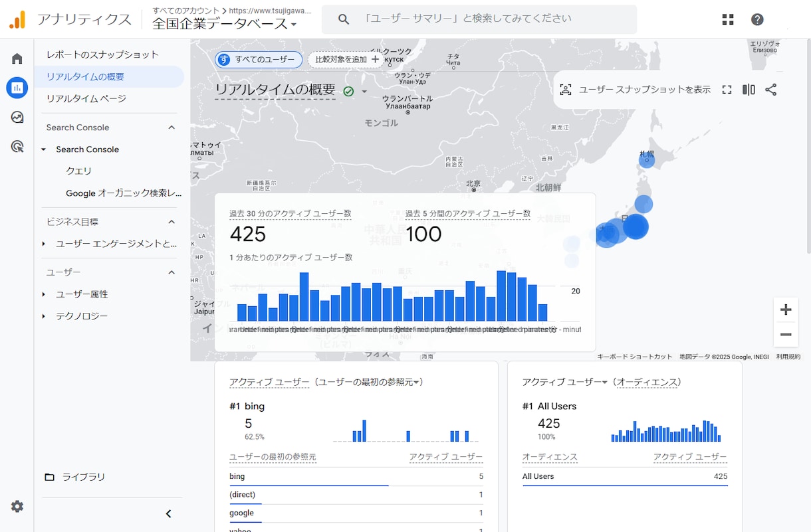Click the Google Analytics logo
The image size is (811, 532).
click(x=17, y=20)
